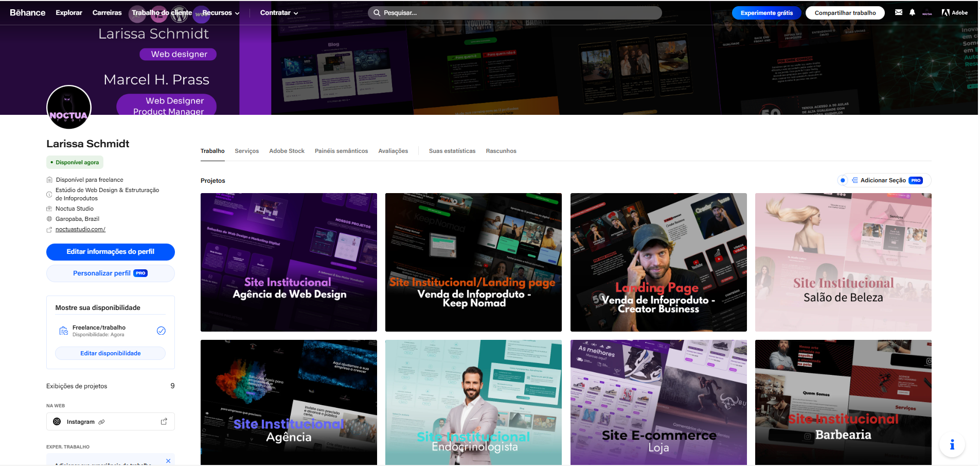Viewport: 980px width, 466px height.
Task: Dismiss the work experience card
Action: pyautogui.click(x=168, y=460)
